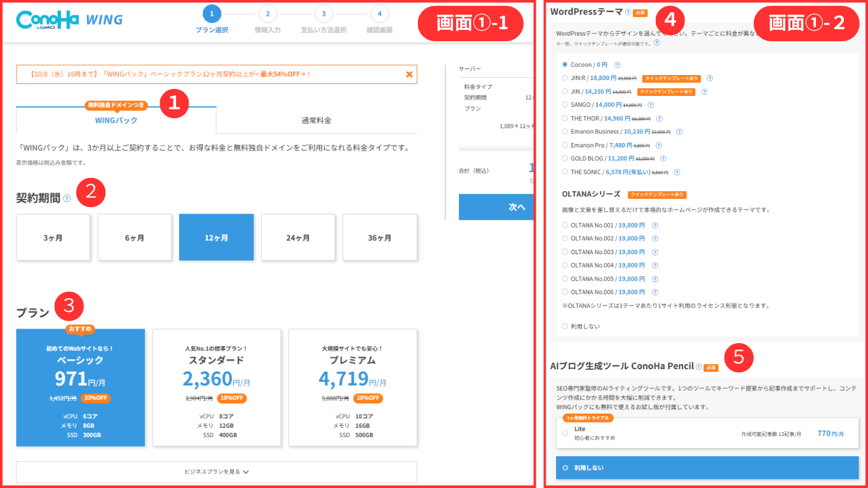Close the orange campaign banner

pos(409,74)
